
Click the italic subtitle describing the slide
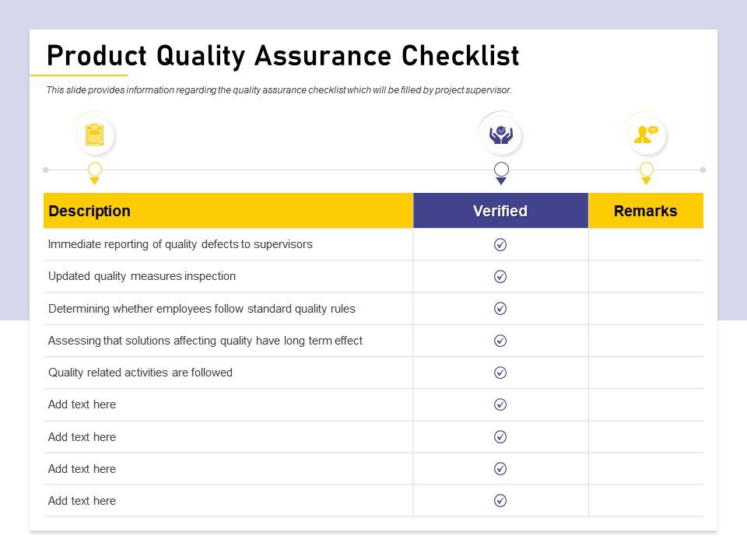(279, 90)
